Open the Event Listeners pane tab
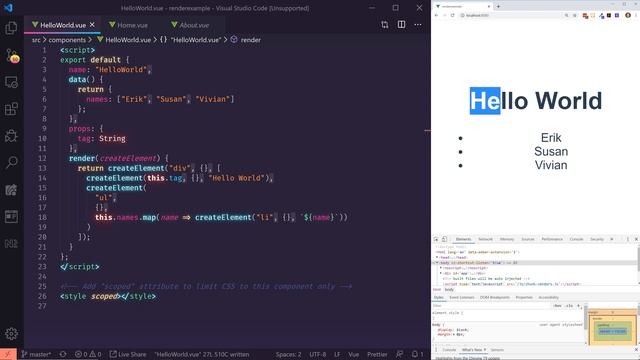The width and height of the screenshot is (640, 360). [x=462, y=298]
